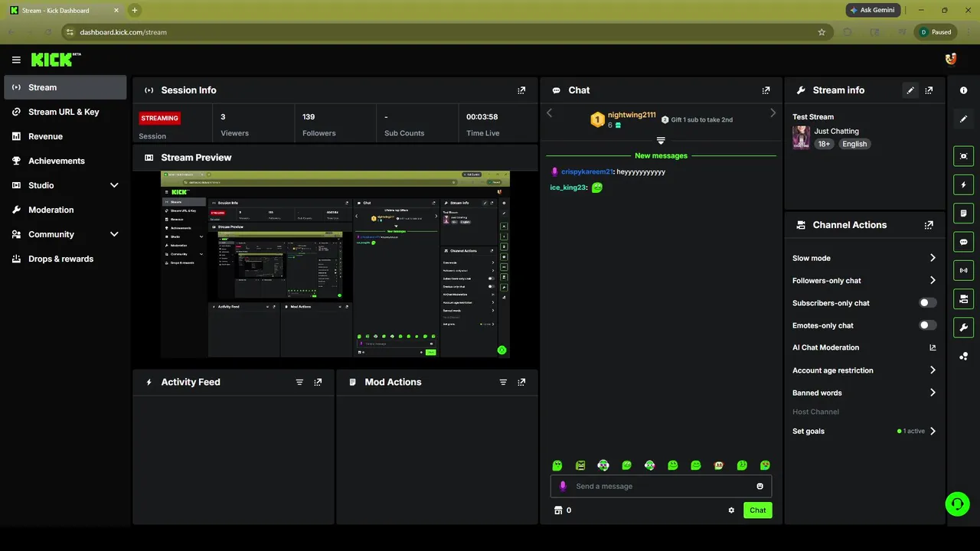Toggle the Chat bubble icon in right sidebar

coord(964,242)
